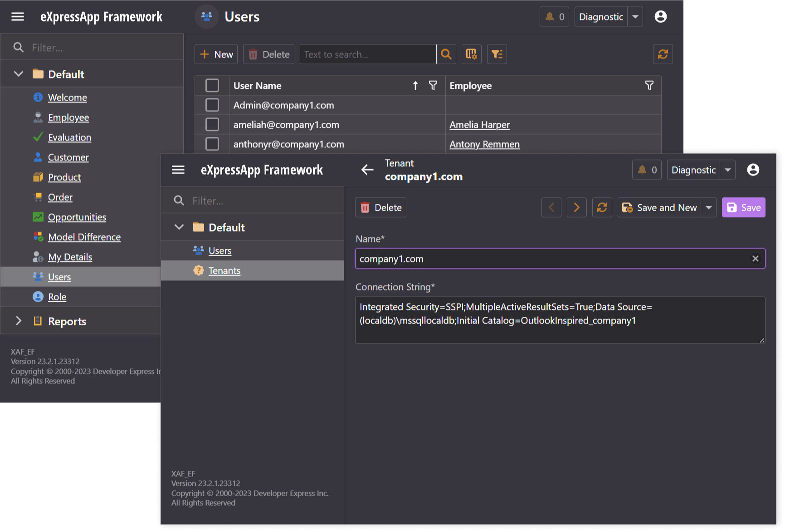785x532 pixels.
Task: Select Tenants in the navigation panel
Action: tap(224, 270)
